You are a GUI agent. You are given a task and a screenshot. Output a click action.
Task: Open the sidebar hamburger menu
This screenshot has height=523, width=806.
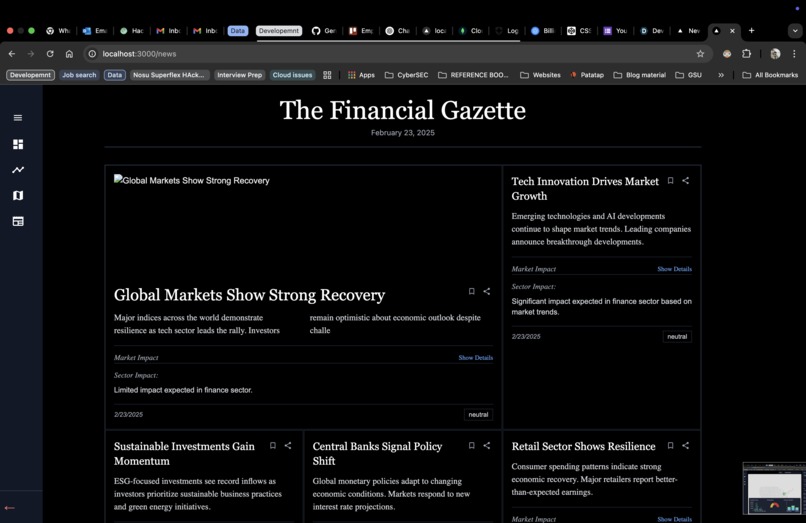pos(18,118)
